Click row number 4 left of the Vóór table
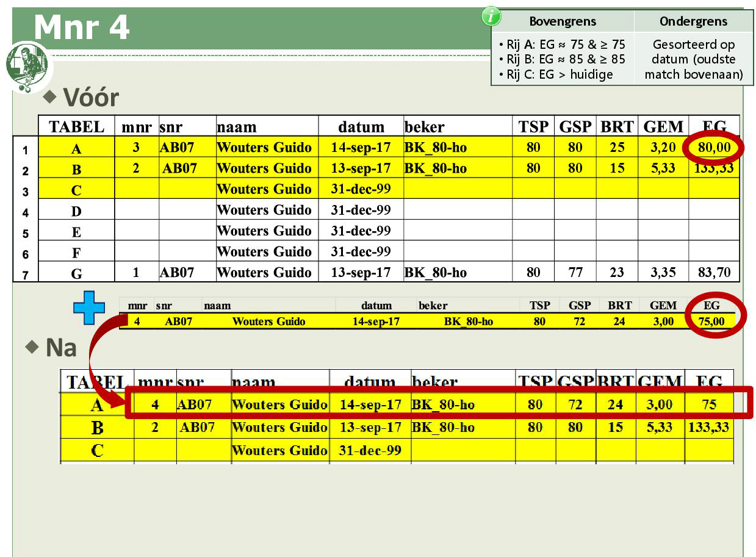The height and width of the screenshot is (557, 756). click(26, 214)
